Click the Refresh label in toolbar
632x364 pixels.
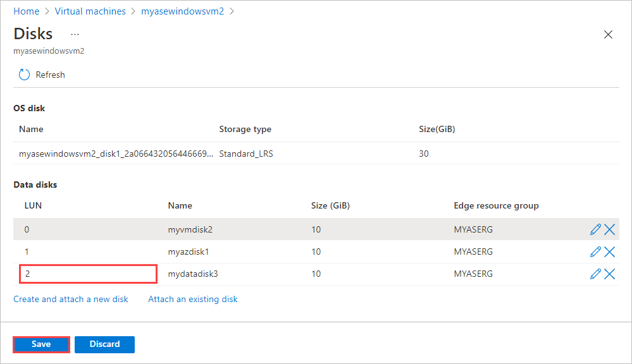click(x=51, y=75)
